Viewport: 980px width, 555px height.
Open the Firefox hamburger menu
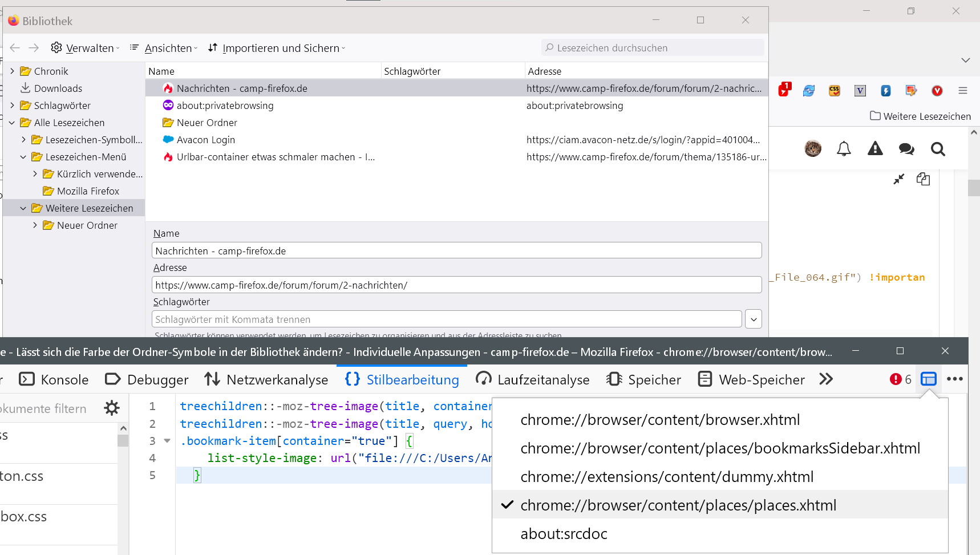(x=963, y=91)
